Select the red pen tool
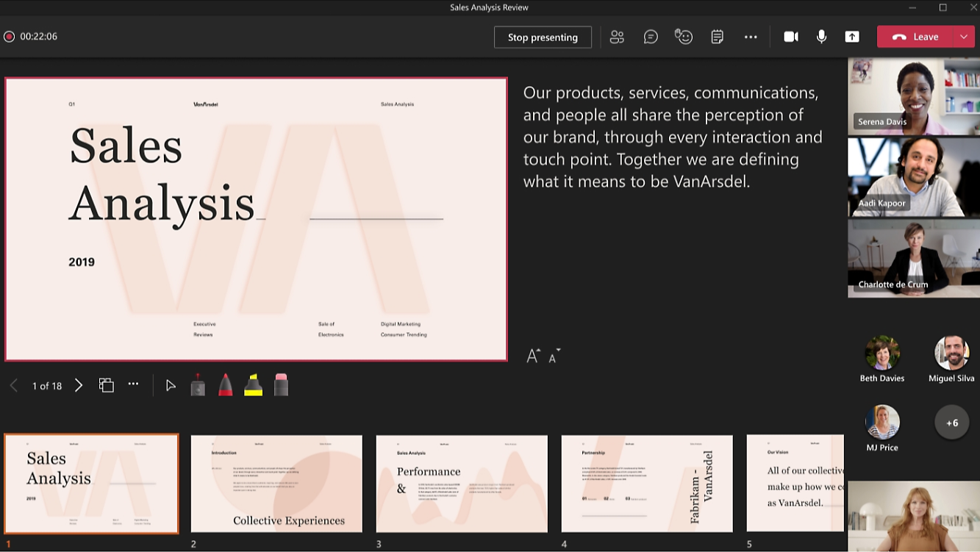This screenshot has width=980, height=552. pyautogui.click(x=226, y=384)
